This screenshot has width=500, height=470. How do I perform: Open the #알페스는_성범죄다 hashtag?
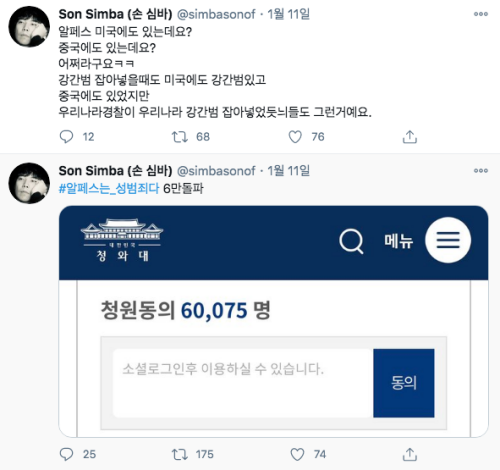(109, 189)
